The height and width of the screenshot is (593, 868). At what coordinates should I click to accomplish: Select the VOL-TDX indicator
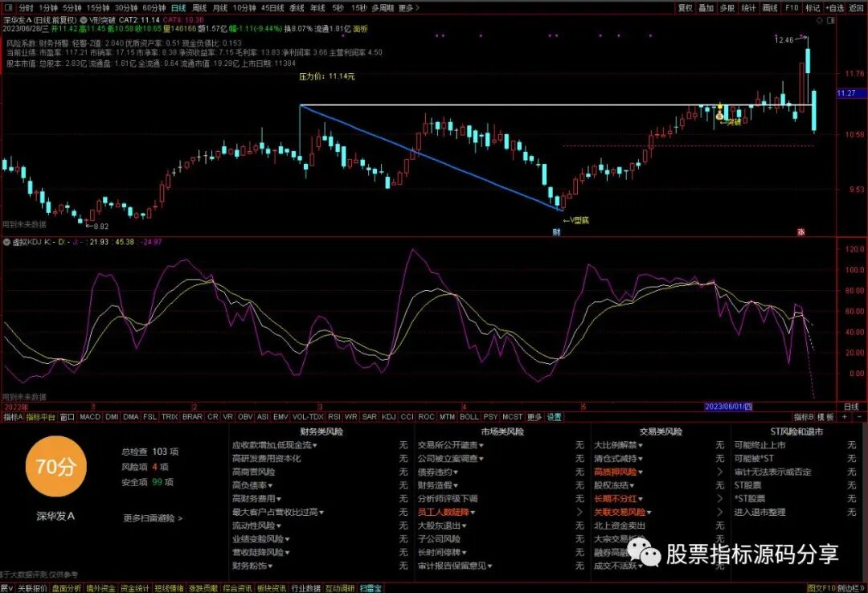[308, 417]
